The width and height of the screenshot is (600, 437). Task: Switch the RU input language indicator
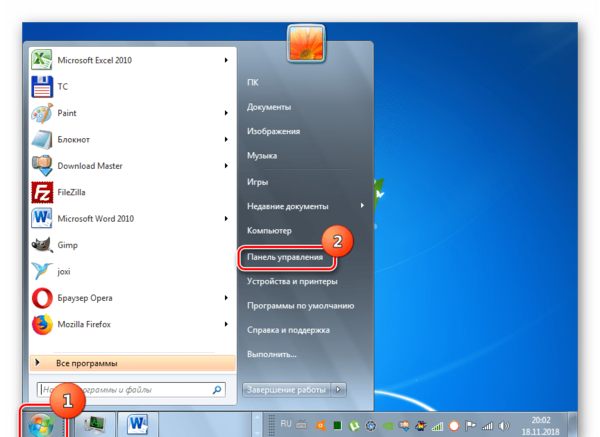(286, 424)
